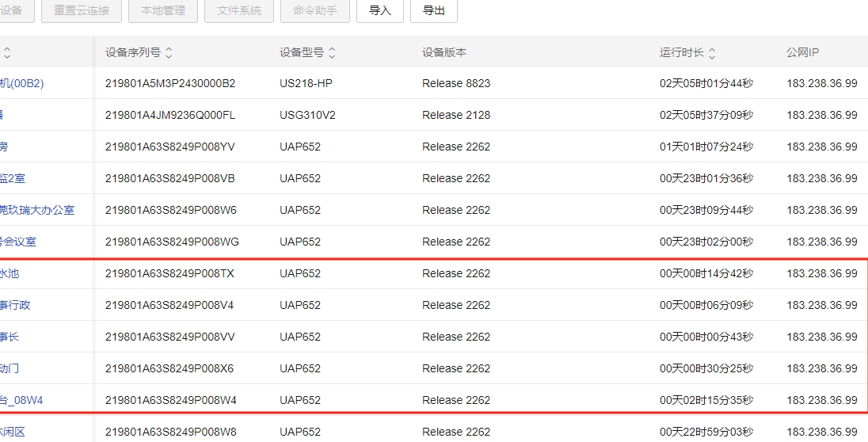
Task: Open the 水池 device link
Action: click(x=10, y=273)
